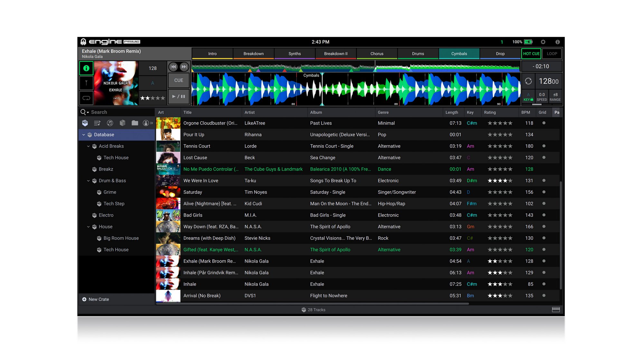The image size is (644, 362).
Task: Jump to the Cymbals hot cue
Action: coord(459,54)
